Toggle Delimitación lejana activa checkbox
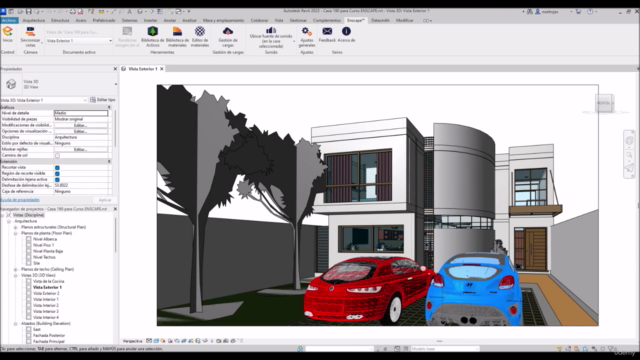640x360 pixels. pos(57,180)
